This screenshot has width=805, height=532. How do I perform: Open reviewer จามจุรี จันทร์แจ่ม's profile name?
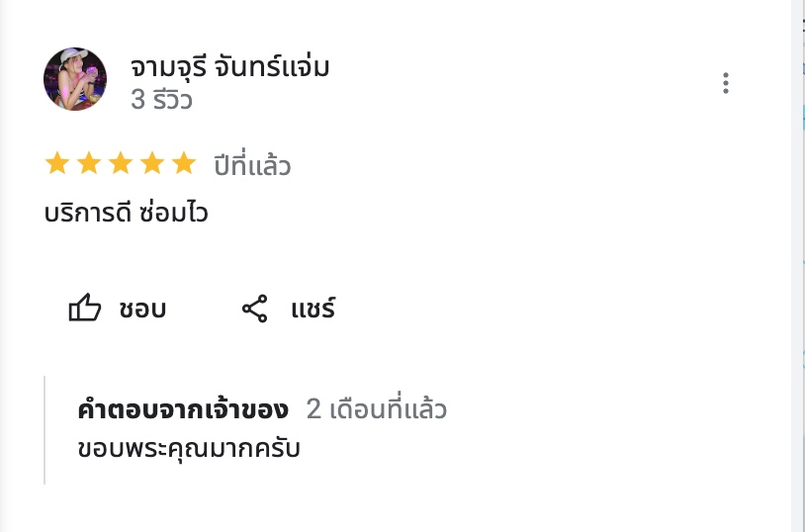coord(229,67)
